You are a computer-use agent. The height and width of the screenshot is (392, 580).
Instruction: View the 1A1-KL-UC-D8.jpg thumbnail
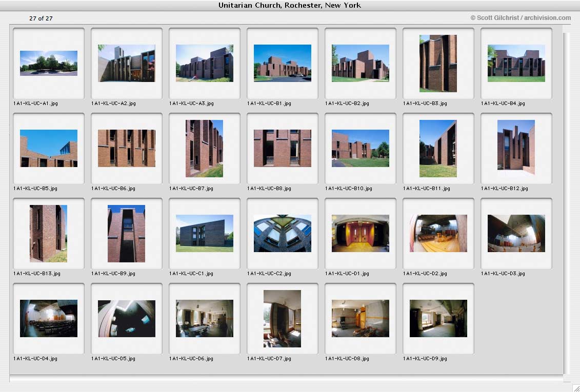(x=361, y=319)
